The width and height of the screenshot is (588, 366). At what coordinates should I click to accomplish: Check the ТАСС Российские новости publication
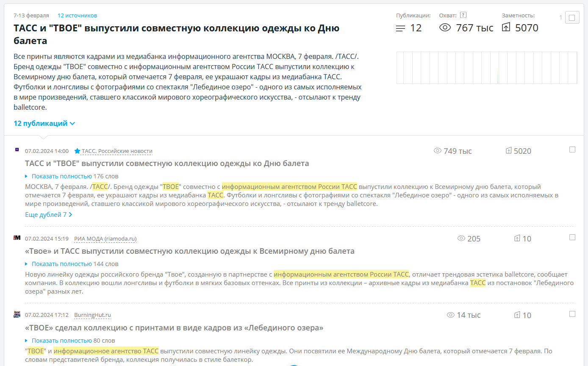(x=572, y=150)
